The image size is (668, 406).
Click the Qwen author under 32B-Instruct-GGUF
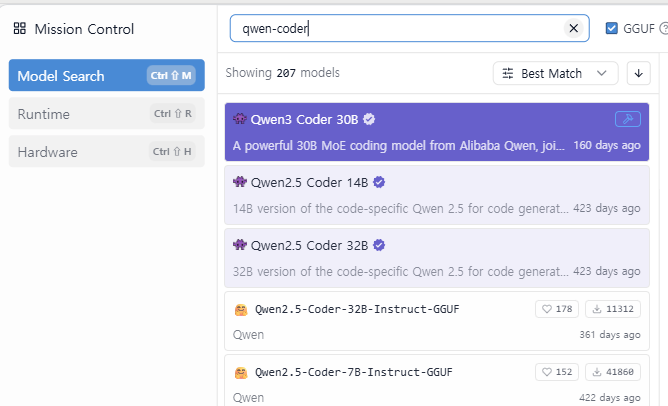pos(248,335)
